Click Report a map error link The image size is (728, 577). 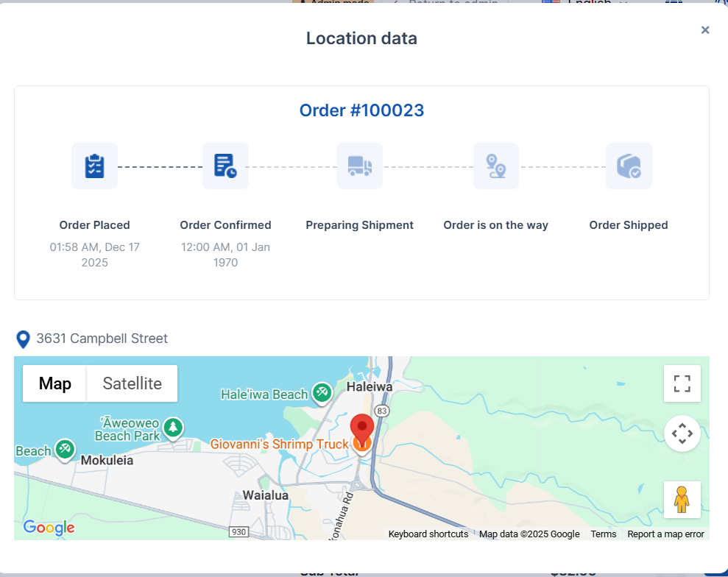coord(665,534)
